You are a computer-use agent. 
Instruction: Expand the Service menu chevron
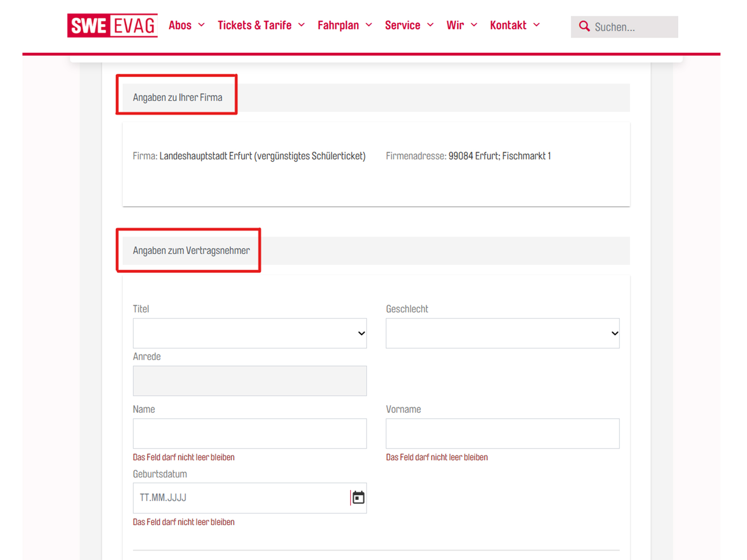coord(430,25)
